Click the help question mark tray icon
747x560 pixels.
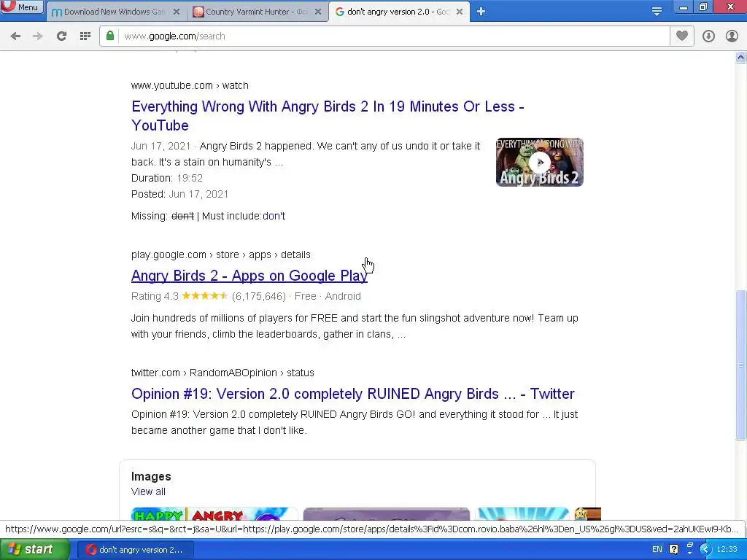tap(673, 550)
